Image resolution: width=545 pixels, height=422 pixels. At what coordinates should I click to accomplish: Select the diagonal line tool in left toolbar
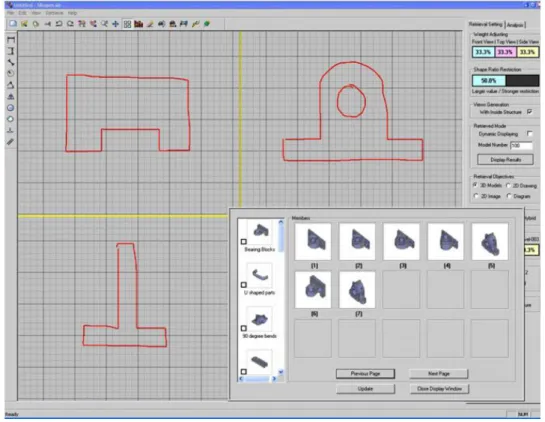(x=11, y=63)
